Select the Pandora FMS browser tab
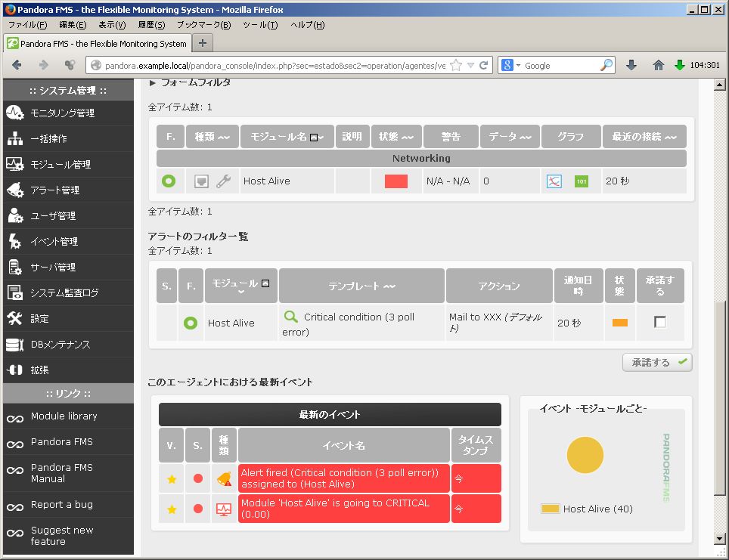This screenshot has width=729, height=560. [x=97, y=44]
